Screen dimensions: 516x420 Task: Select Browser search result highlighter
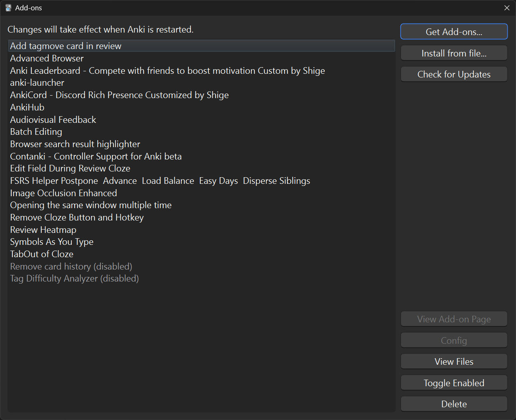(202, 144)
